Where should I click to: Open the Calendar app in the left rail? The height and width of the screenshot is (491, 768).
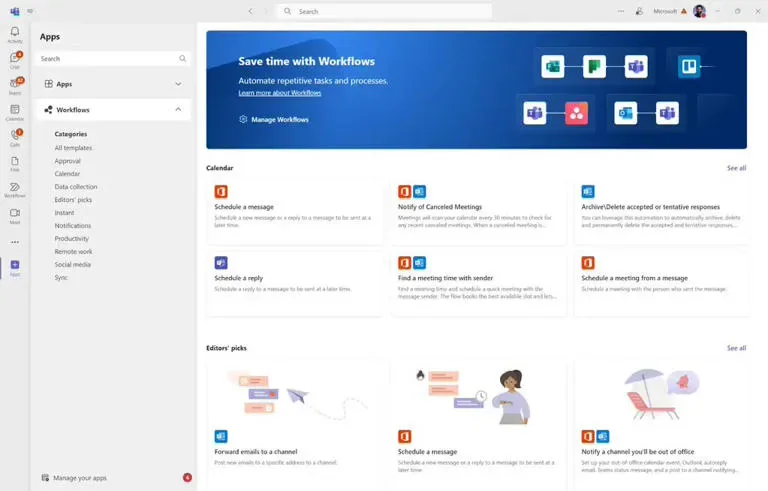click(x=15, y=112)
